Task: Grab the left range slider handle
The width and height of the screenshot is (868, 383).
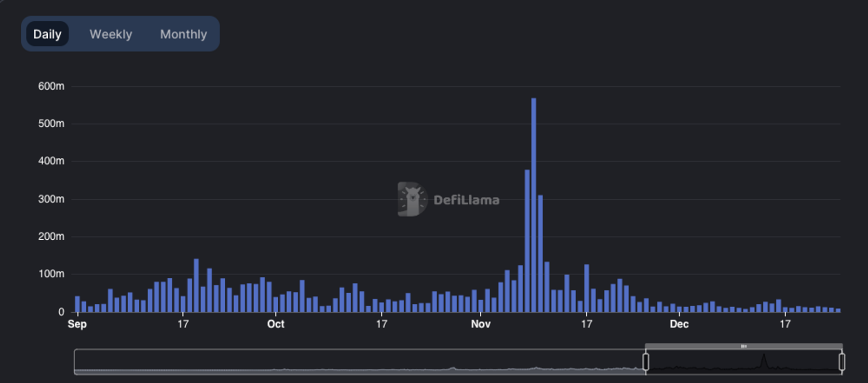Action: pos(646,362)
